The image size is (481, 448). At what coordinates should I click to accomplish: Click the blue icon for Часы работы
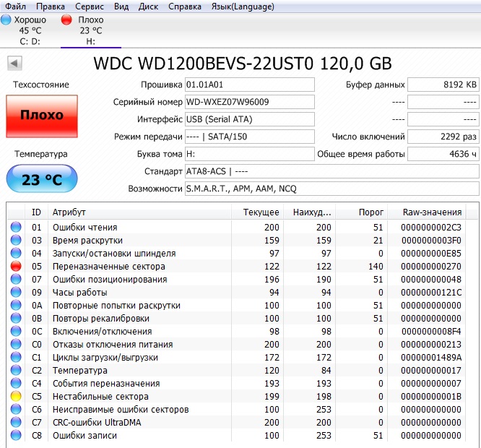point(16,292)
